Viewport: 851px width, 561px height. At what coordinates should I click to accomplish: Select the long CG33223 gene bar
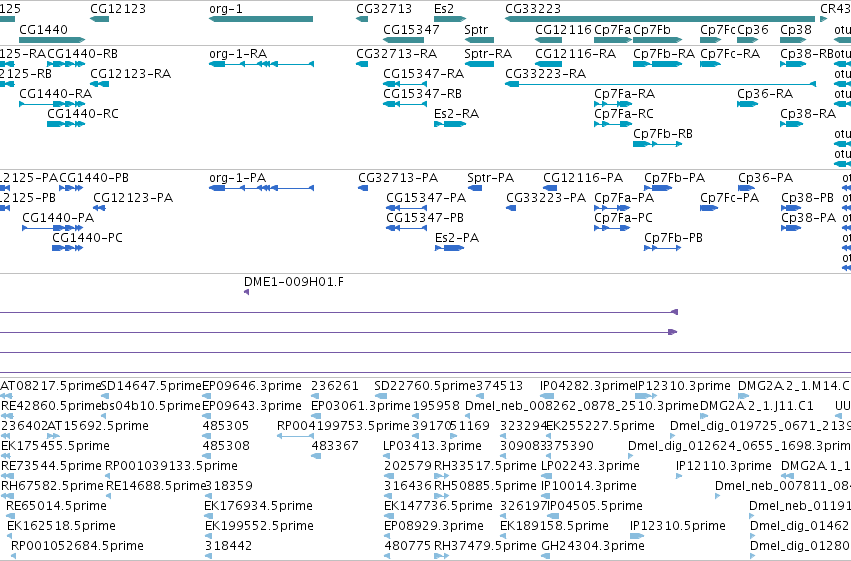660,19
